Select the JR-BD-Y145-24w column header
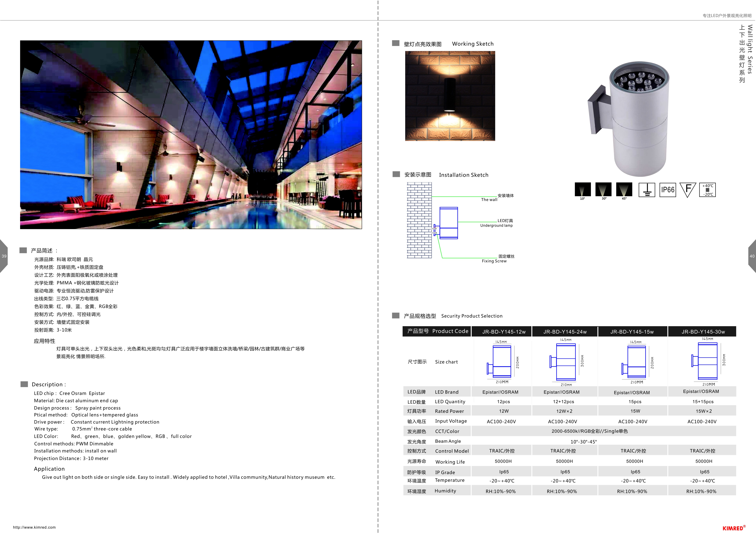This screenshot has height=534, width=756. (x=565, y=332)
